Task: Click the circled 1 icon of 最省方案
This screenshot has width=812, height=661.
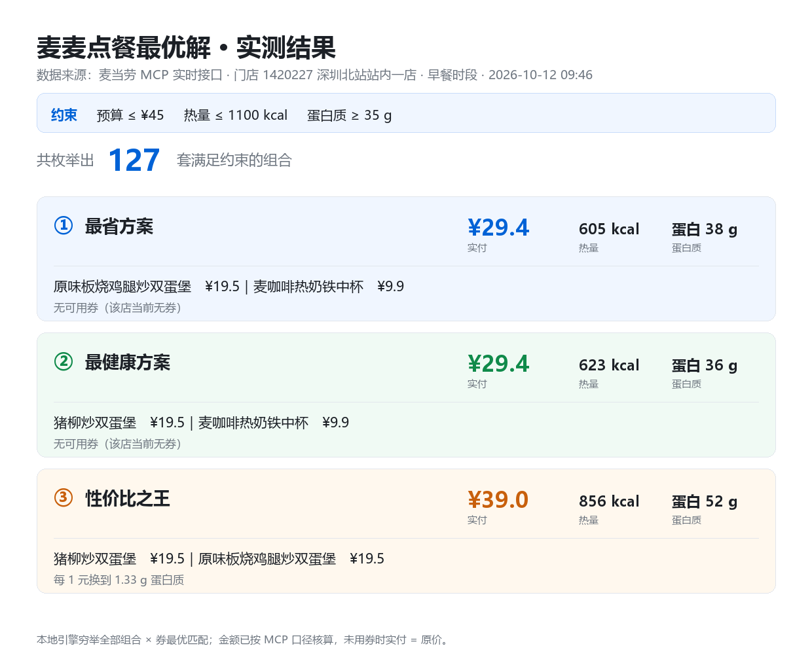Action: tap(64, 226)
